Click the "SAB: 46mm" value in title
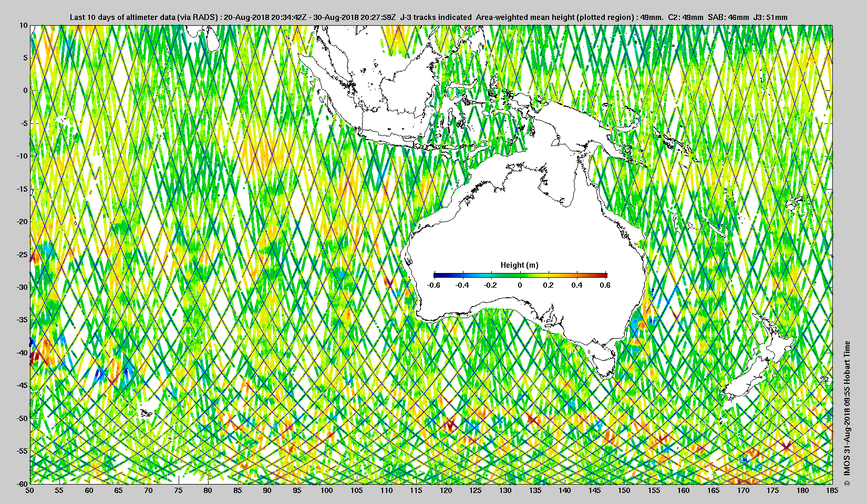Viewport: 867px width, 504px height. pyautogui.click(x=728, y=17)
